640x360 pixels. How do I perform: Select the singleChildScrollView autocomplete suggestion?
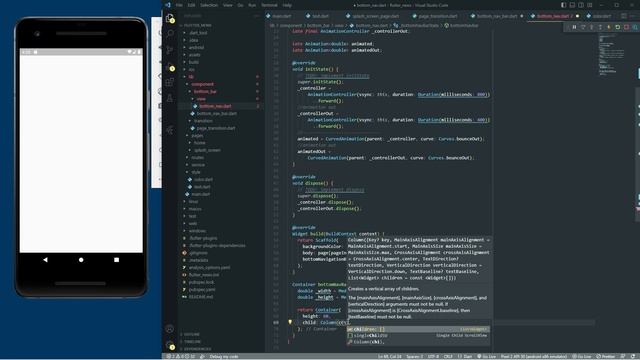[418, 336]
